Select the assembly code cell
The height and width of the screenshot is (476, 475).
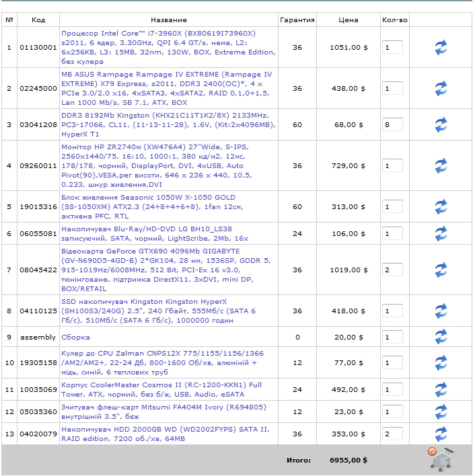tap(38, 338)
